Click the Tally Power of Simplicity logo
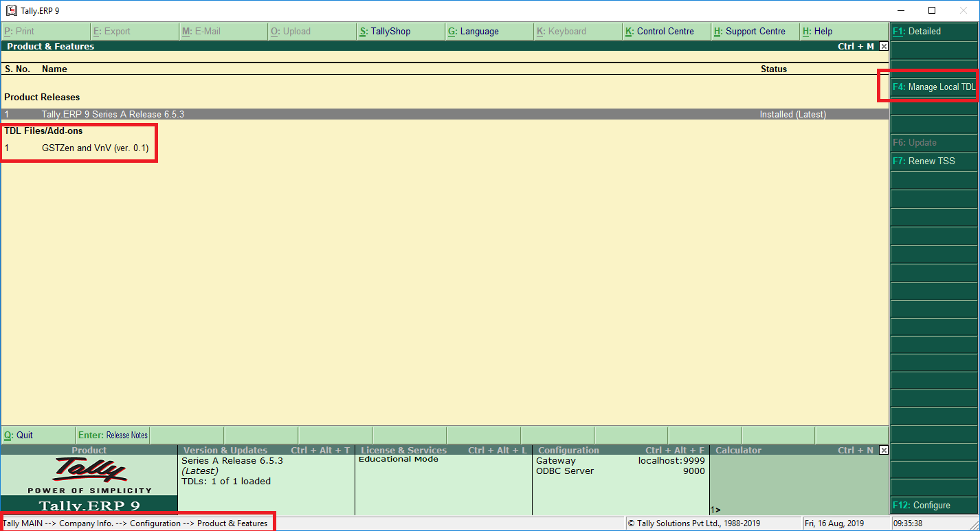The width and height of the screenshot is (980, 531). click(89, 476)
